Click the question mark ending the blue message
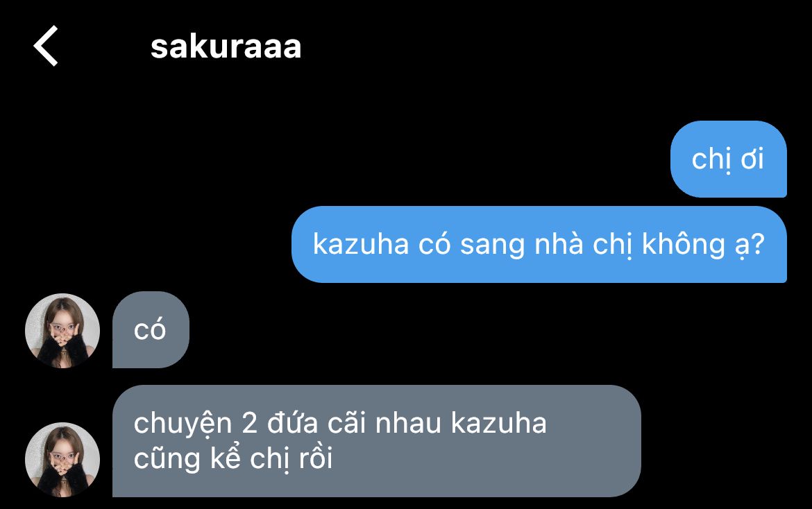 [758, 244]
